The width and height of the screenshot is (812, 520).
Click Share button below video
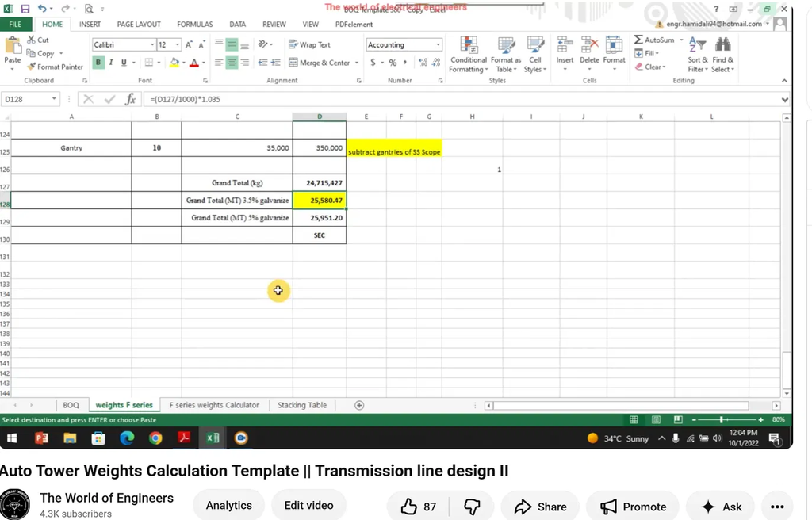pyautogui.click(x=540, y=506)
